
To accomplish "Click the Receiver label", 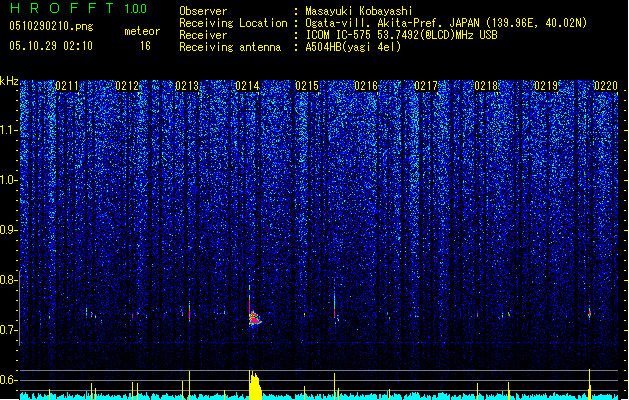I will [203, 35].
